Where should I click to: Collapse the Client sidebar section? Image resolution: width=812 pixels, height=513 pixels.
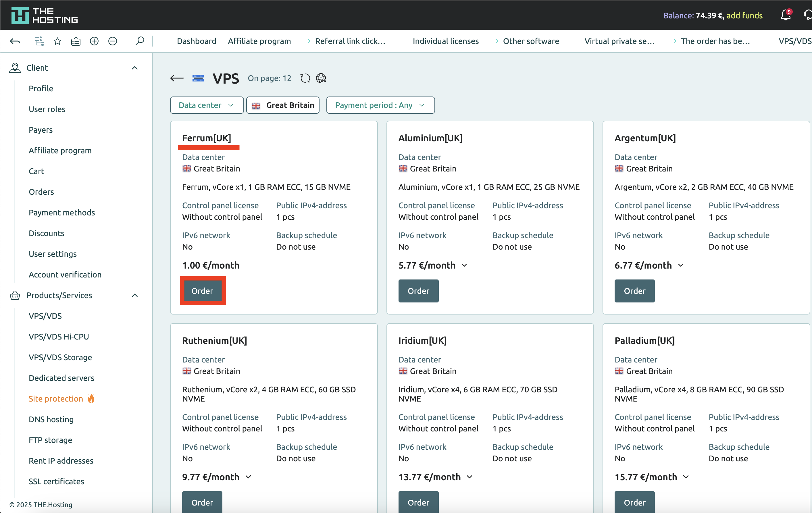(x=134, y=68)
